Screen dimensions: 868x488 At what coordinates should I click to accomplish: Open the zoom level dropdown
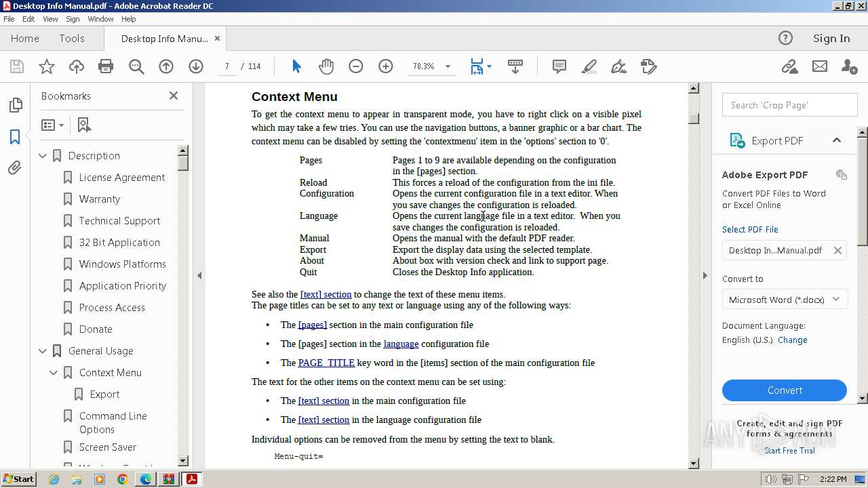pos(448,66)
